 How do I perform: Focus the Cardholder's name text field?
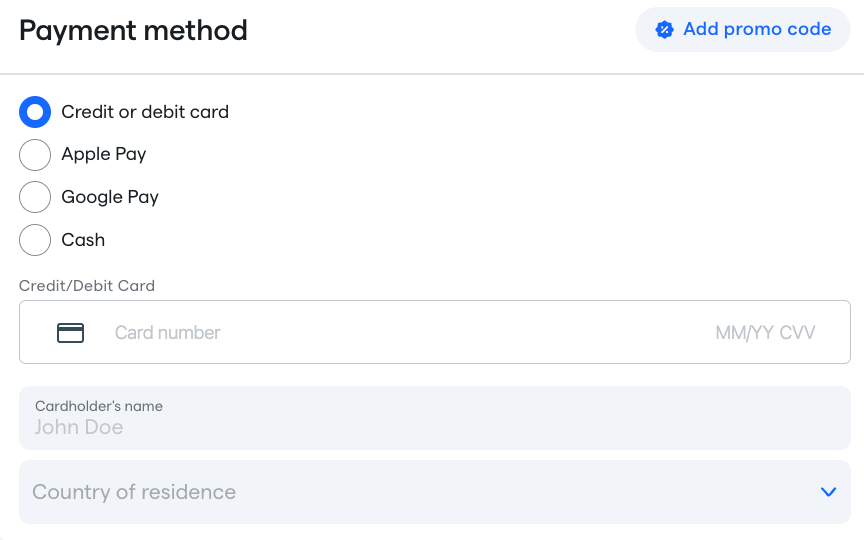(x=435, y=418)
